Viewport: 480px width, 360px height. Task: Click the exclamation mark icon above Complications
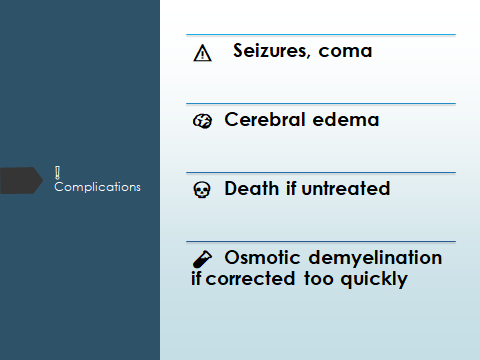coord(57,173)
